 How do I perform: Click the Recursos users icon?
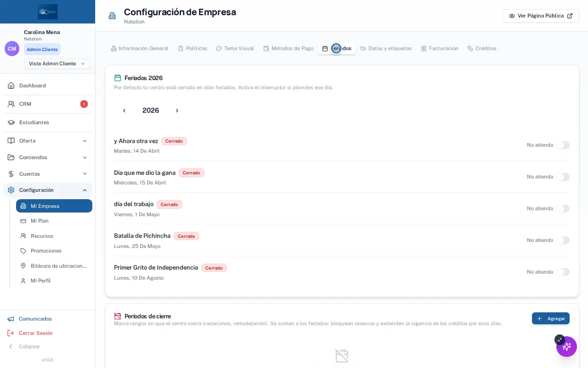(23, 236)
